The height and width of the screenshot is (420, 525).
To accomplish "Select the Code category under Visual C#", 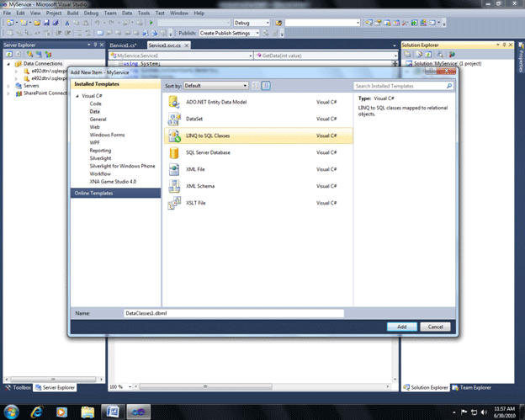I will 95,104.
